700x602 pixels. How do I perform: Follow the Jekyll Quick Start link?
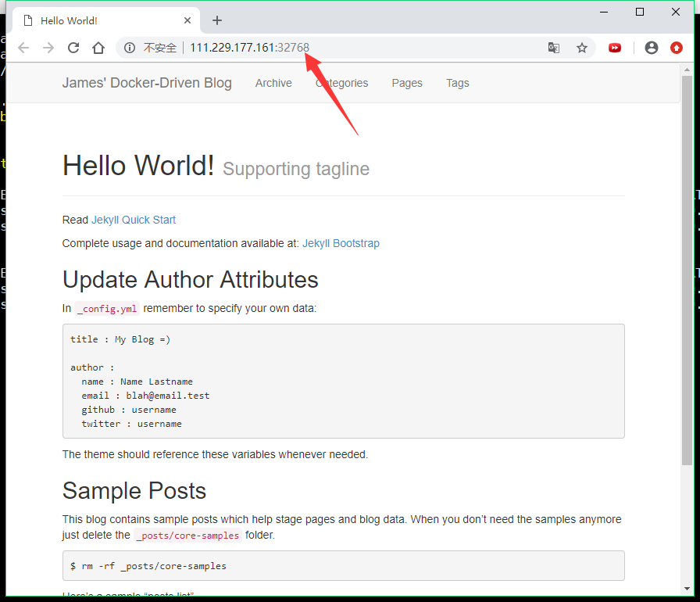[x=134, y=220]
